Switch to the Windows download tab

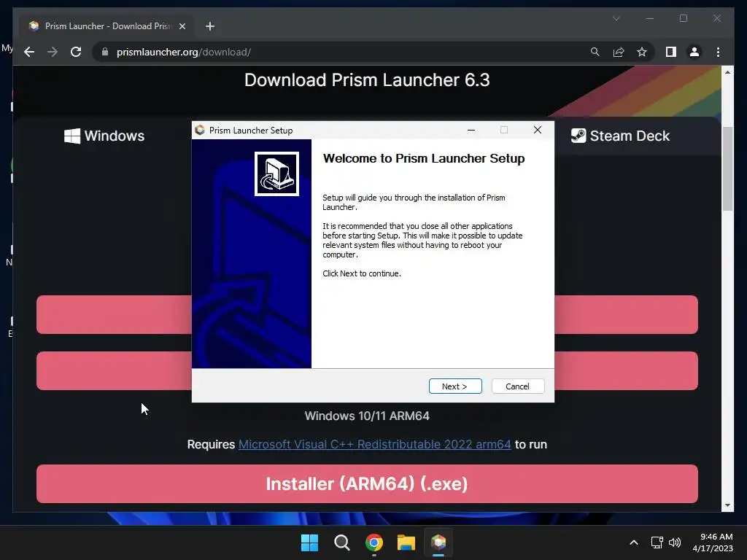(x=104, y=136)
